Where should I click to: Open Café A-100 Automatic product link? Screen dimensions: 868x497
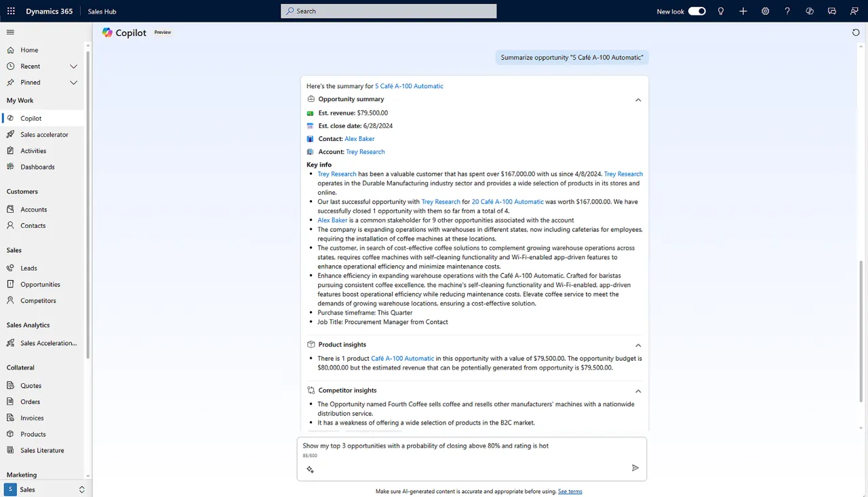402,359
